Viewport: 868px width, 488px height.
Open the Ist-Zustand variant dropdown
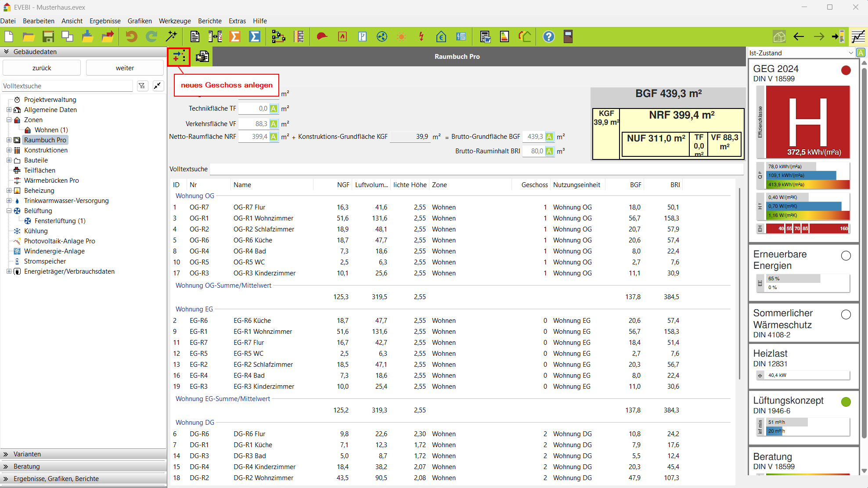tap(850, 53)
